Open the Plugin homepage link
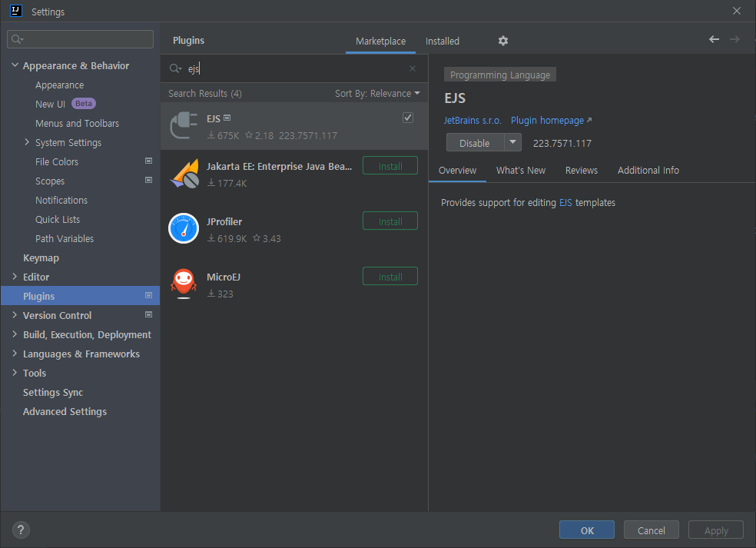 tap(551, 121)
